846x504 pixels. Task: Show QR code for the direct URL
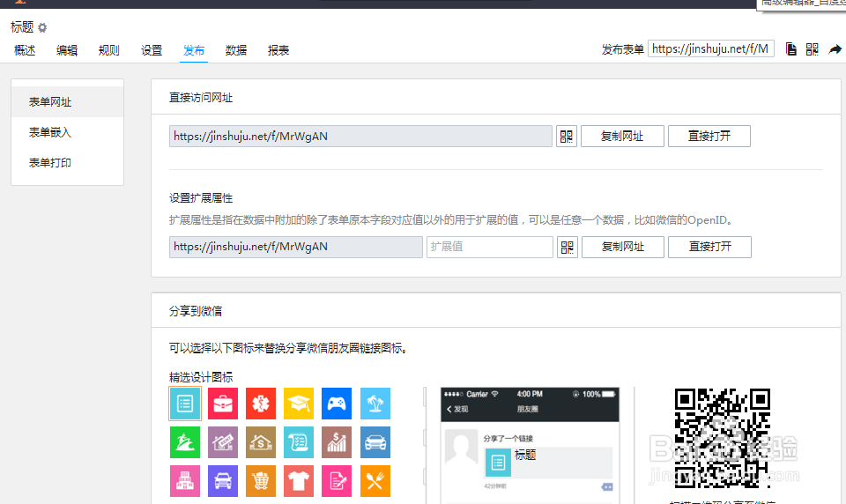click(567, 136)
